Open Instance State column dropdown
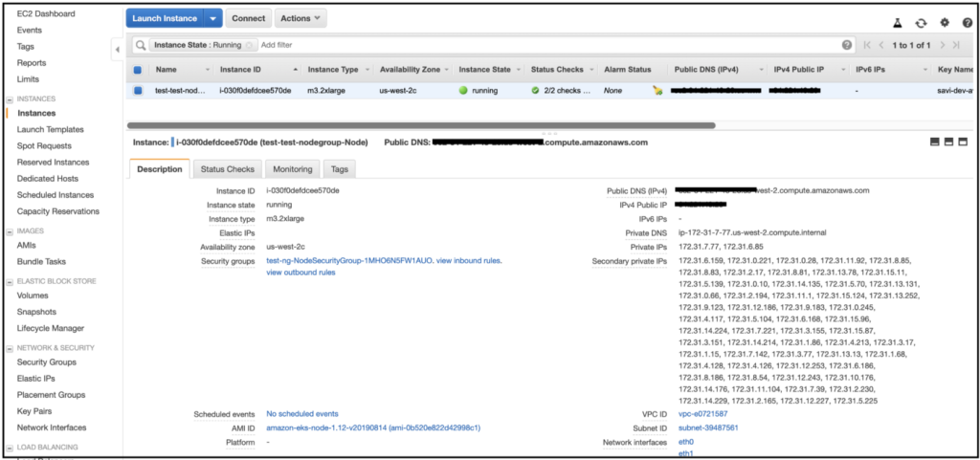This screenshot has width=980, height=460. point(518,70)
